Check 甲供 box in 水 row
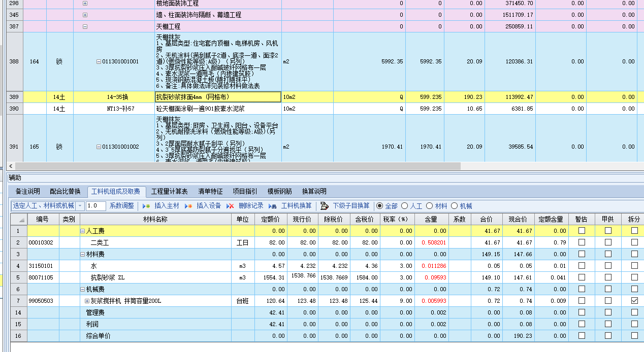The width and height of the screenshot is (644, 352). [x=608, y=266]
